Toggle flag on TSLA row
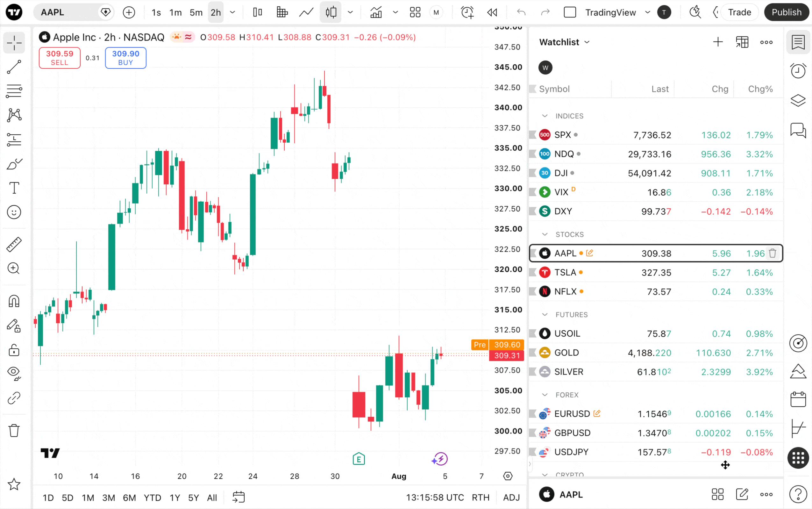Viewport: 812px width, 509px height. coord(533,272)
